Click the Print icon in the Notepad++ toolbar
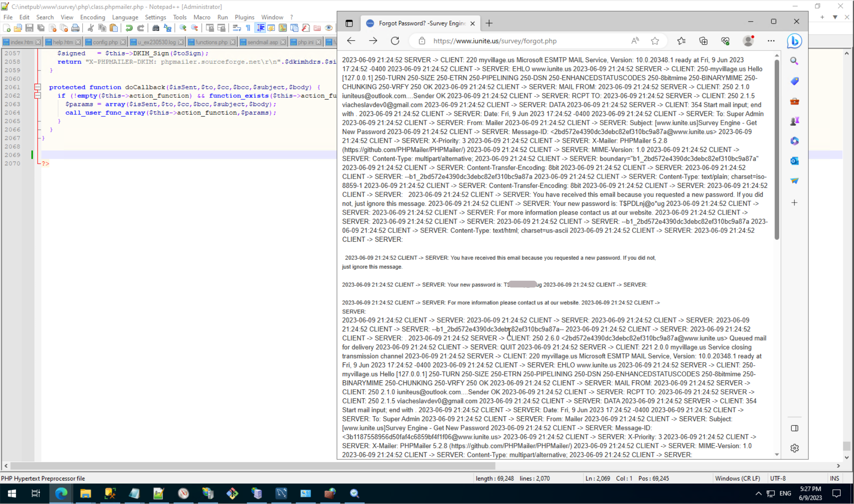 [75, 28]
